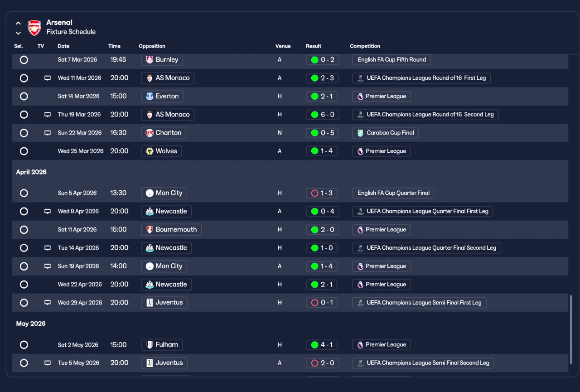Click TV icon for Wed 11 Mar Monaco

47,78
